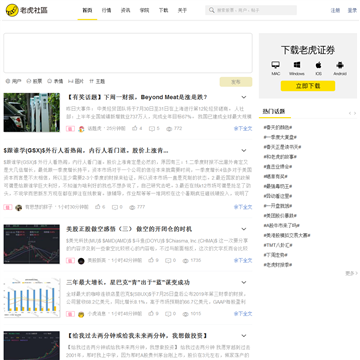Go to the 首页 home tab
Screen dimensions: 360x360
point(87,10)
